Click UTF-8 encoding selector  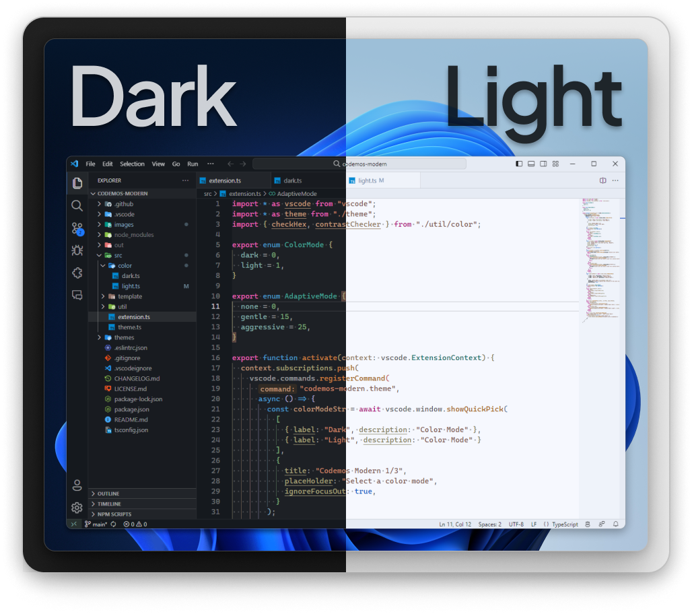[x=516, y=524]
